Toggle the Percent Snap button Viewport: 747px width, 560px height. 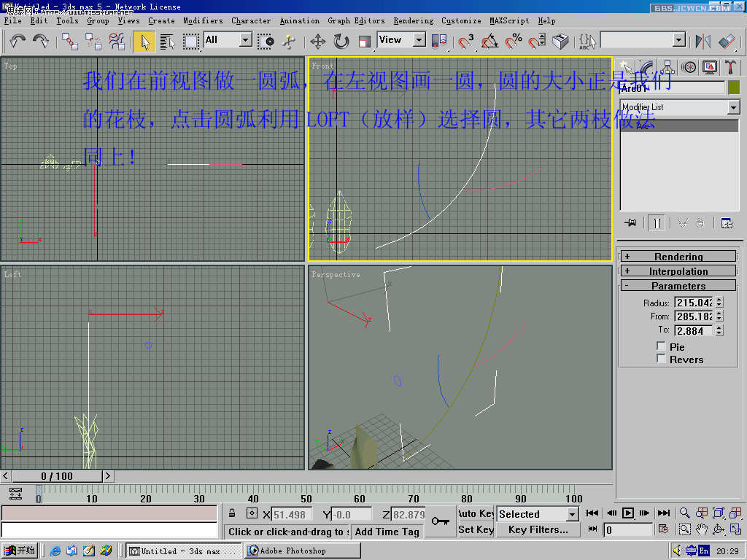point(513,42)
